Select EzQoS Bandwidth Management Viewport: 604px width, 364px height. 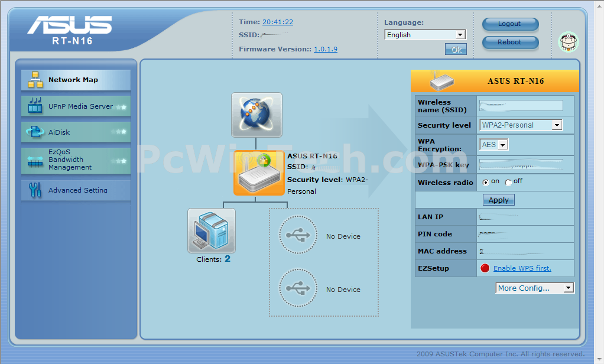[x=76, y=161]
